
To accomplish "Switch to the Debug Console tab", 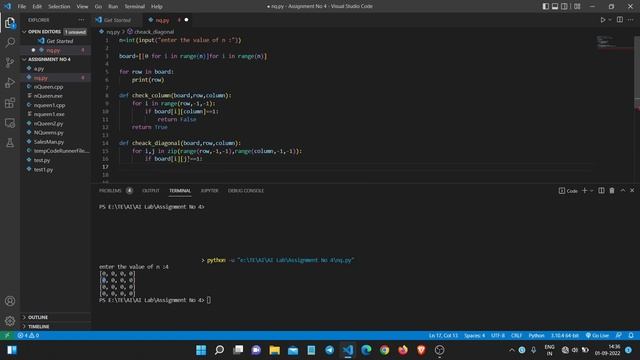I will coord(246,191).
